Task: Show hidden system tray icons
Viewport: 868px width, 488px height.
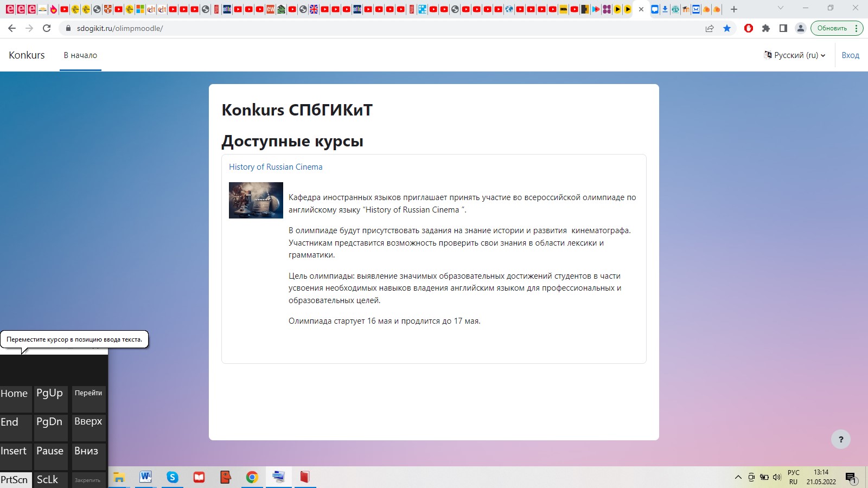Action: [x=738, y=477]
